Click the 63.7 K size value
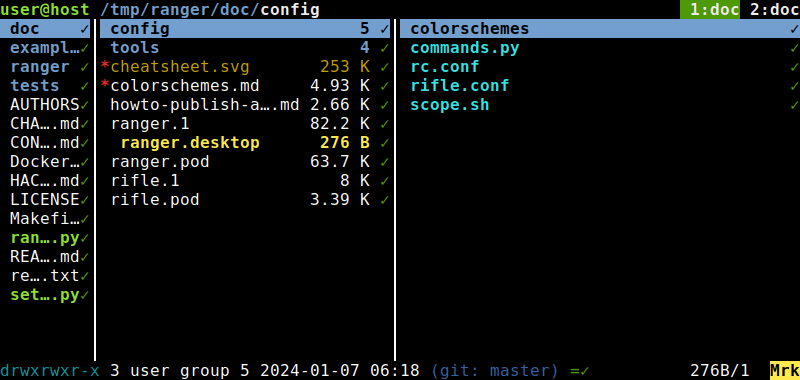This screenshot has height=380, width=800. [x=340, y=162]
